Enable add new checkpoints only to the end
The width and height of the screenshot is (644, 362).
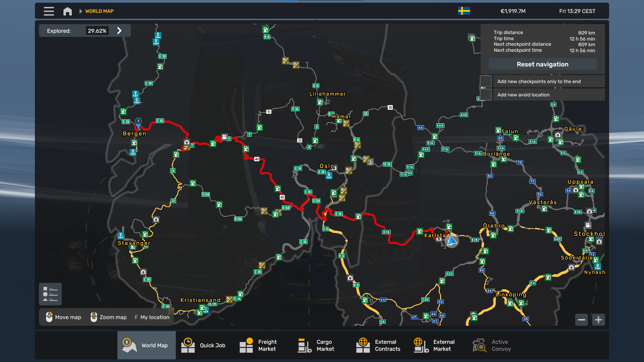[486, 81]
